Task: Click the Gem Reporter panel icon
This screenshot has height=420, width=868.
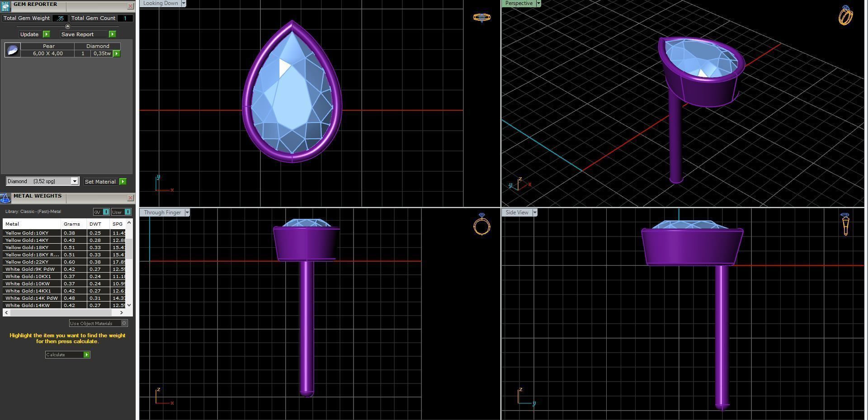Action: click(x=5, y=6)
